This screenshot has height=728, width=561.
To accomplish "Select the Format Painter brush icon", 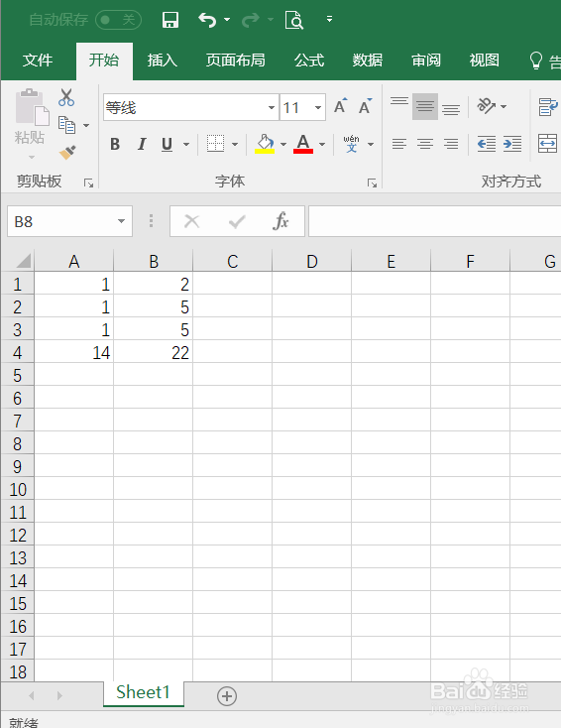I will click(67, 153).
